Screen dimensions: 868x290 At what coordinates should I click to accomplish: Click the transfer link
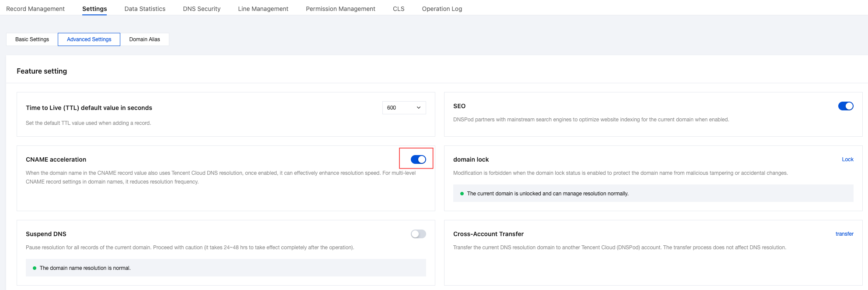pos(844,234)
